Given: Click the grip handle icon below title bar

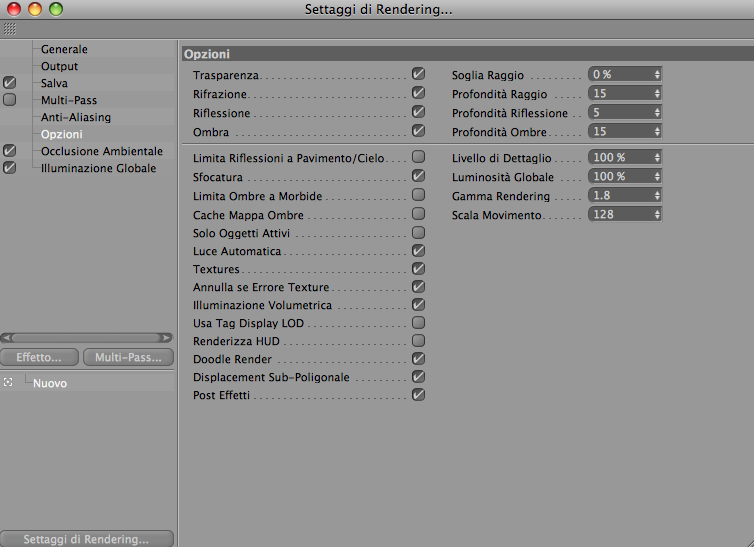Looking at the screenshot, I should pyautogui.click(x=10, y=29).
